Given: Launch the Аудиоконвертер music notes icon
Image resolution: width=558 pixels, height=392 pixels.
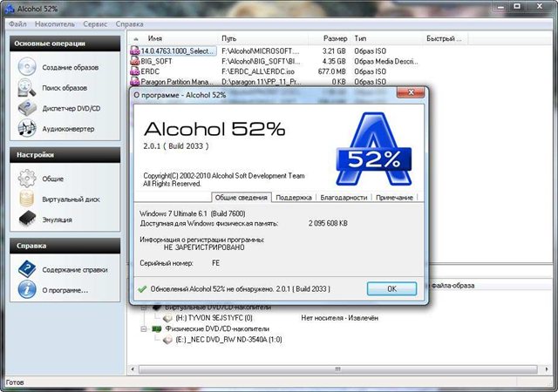Looking at the screenshot, I should pyautogui.click(x=27, y=129).
